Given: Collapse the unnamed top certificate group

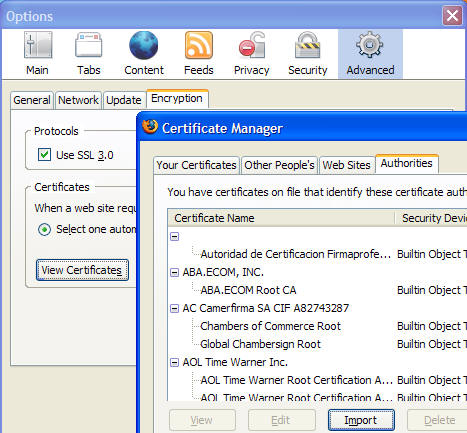Looking at the screenshot, I should 174,236.
